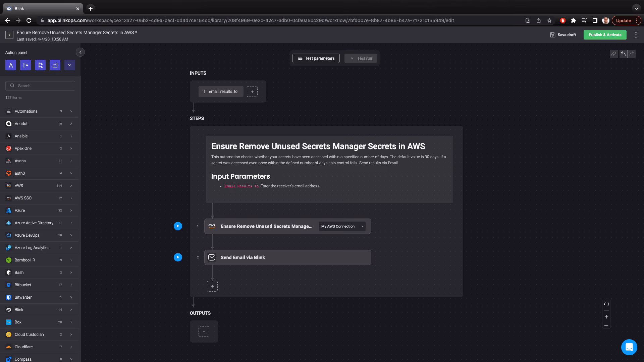Open the Bitwarden actions list
Viewport: 644px width, 362px height.
coord(39,297)
